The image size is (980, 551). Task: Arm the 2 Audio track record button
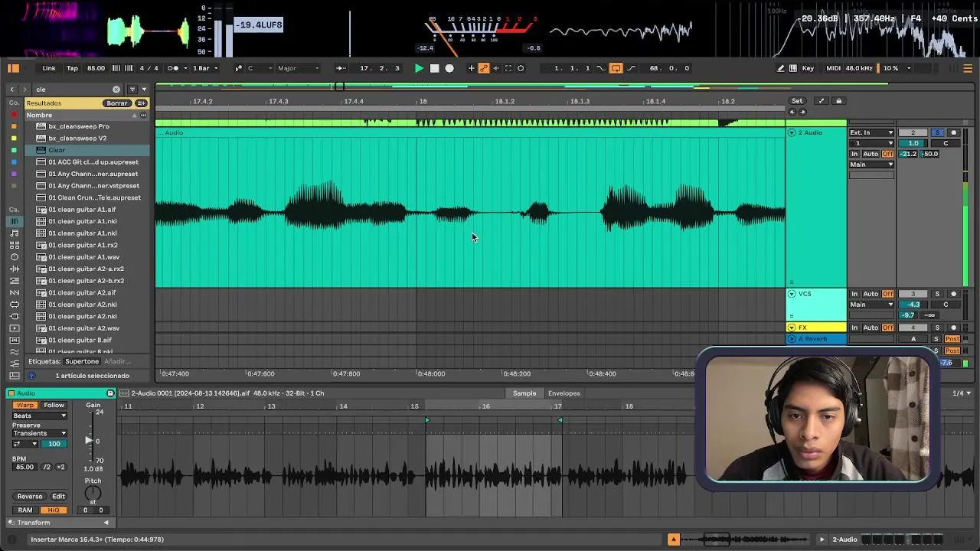pos(953,133)
